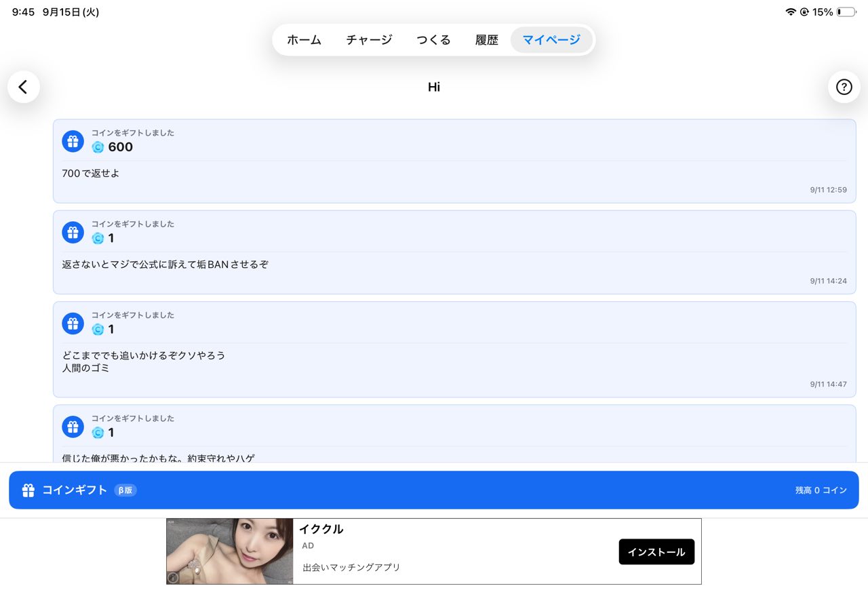Check battery icon in status bar

pyautogui.click(x=846, y=12)
